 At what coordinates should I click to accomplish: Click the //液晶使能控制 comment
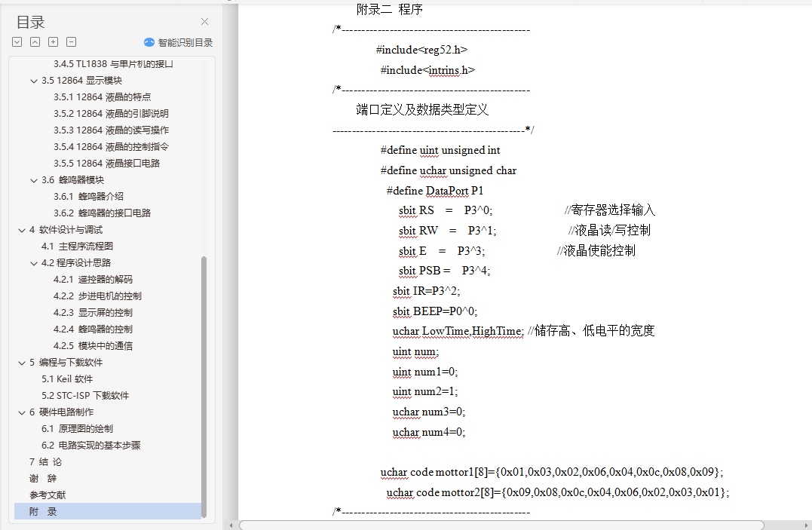click(596, 251)
